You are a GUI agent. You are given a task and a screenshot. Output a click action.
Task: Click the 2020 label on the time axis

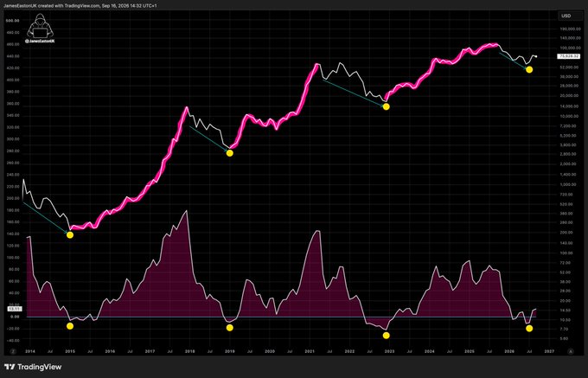(x=270, y=352)
